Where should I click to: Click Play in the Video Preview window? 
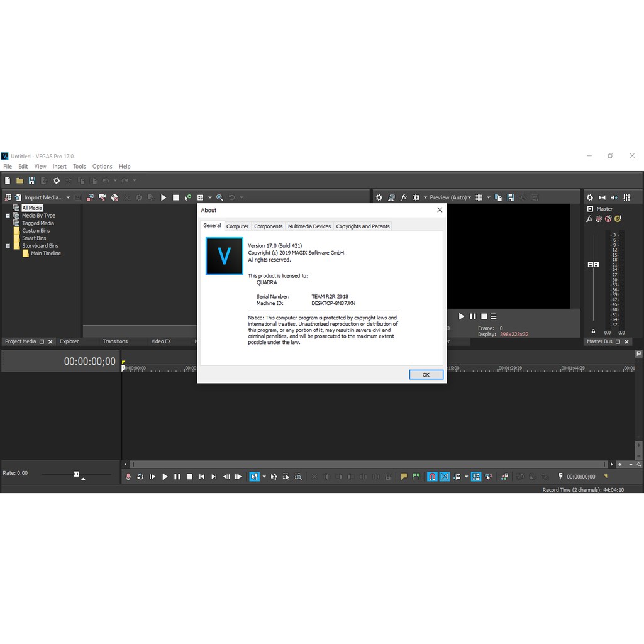point(461,316)
